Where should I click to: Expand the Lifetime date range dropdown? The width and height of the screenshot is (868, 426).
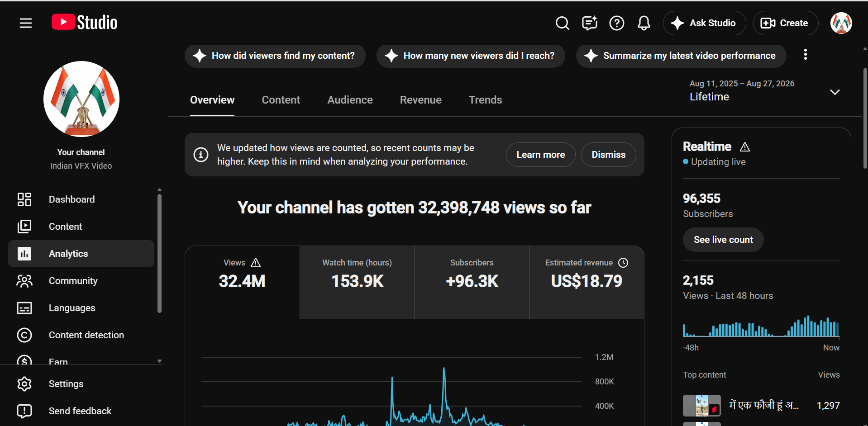764,90
